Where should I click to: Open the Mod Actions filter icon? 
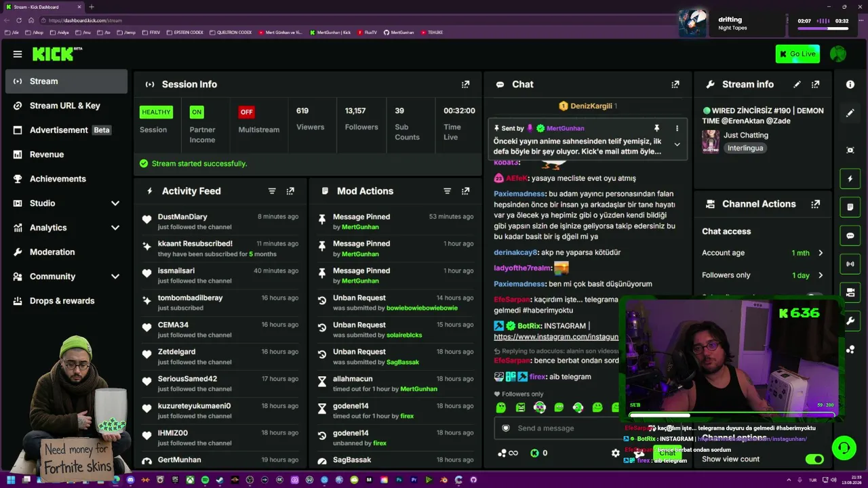(447, 191)
